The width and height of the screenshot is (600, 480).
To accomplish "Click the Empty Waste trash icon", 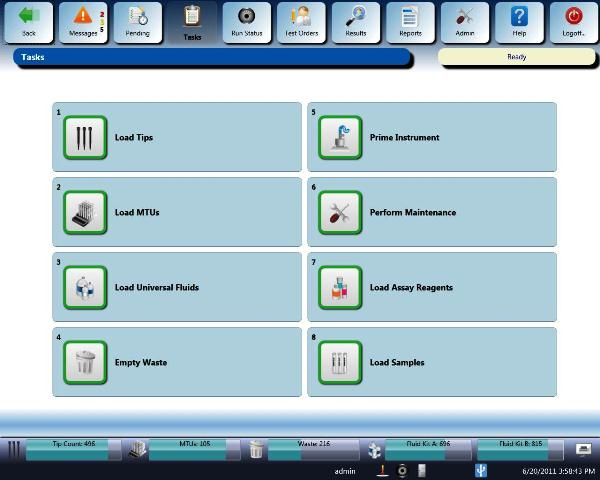I will pyautogui.click(x=85, y=363).
